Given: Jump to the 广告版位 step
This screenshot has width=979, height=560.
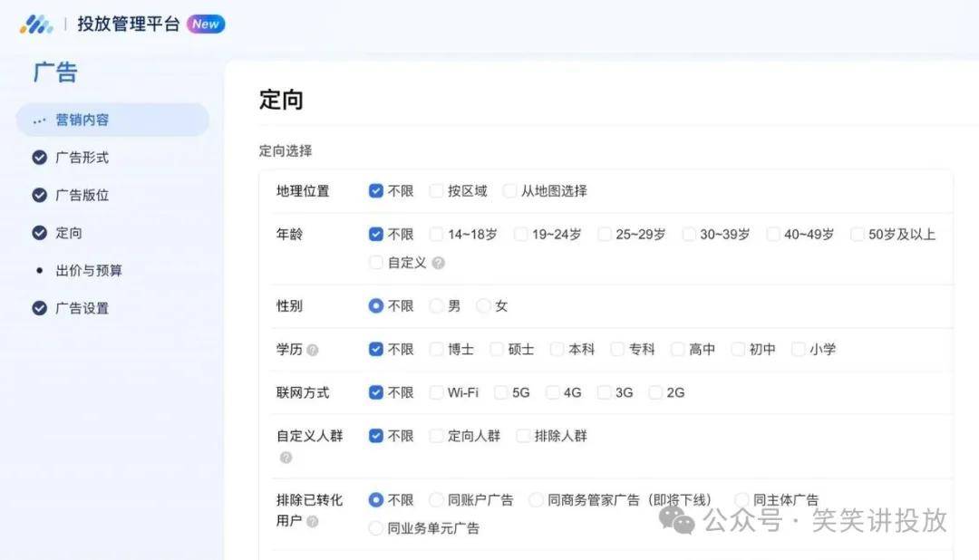Looking at the screenshot, I should (82, 195).
